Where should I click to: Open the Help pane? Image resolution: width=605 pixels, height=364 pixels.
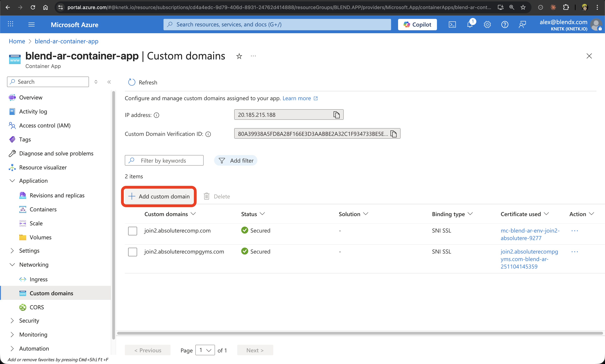click(x=505, y=24)
